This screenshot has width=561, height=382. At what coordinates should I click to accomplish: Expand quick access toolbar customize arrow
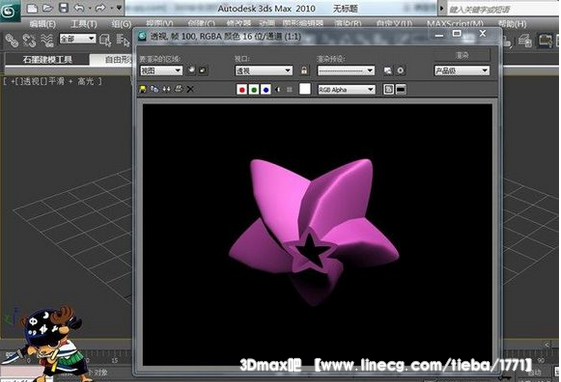[119, 8]
